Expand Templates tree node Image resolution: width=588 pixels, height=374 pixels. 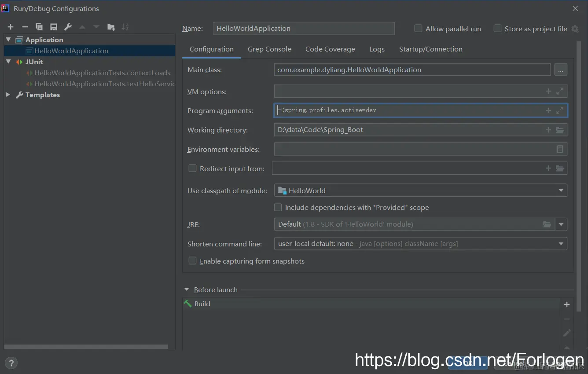coord(8,95)
